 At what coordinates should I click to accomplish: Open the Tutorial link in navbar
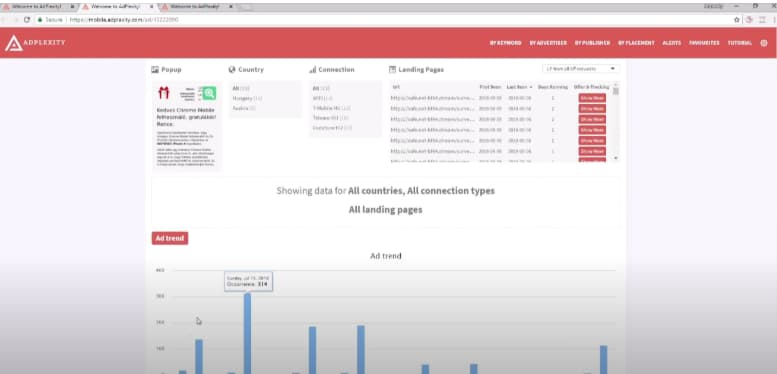tap(739, 43)
